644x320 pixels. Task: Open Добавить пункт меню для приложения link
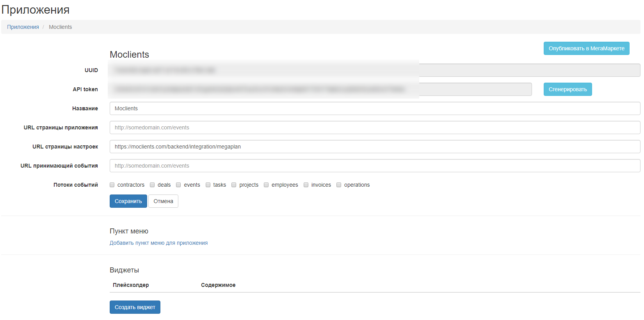[x=158, y=243]
